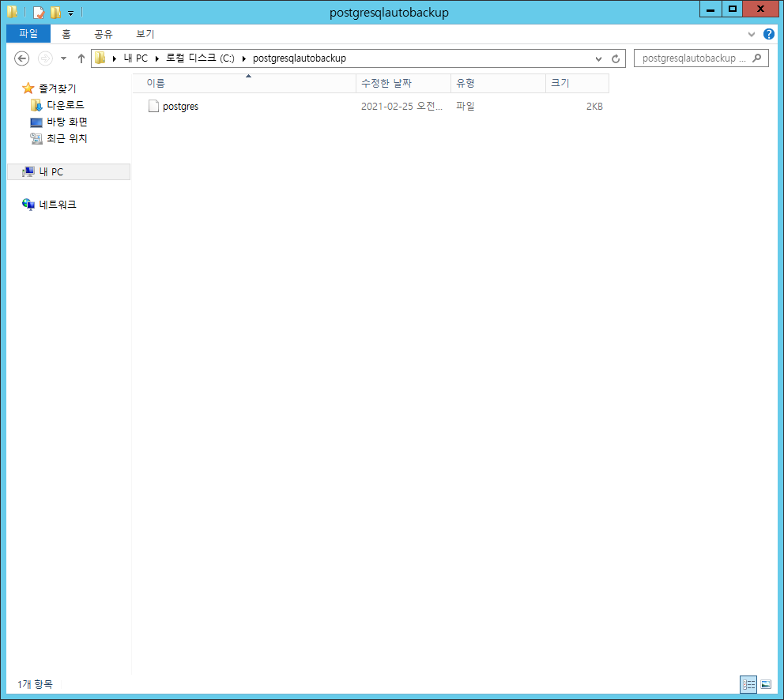Switch to large icons view in the status bar

(x=766, y=684)
